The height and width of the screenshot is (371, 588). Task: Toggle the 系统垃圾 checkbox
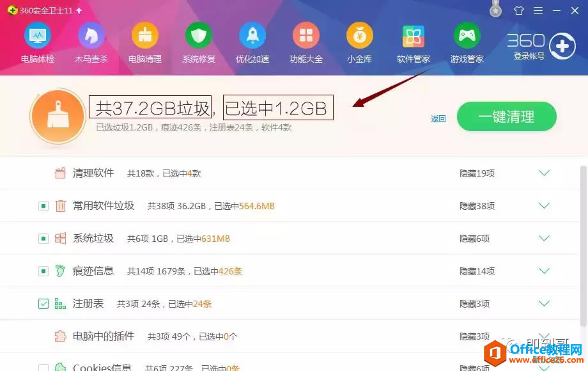click(43, 239)
